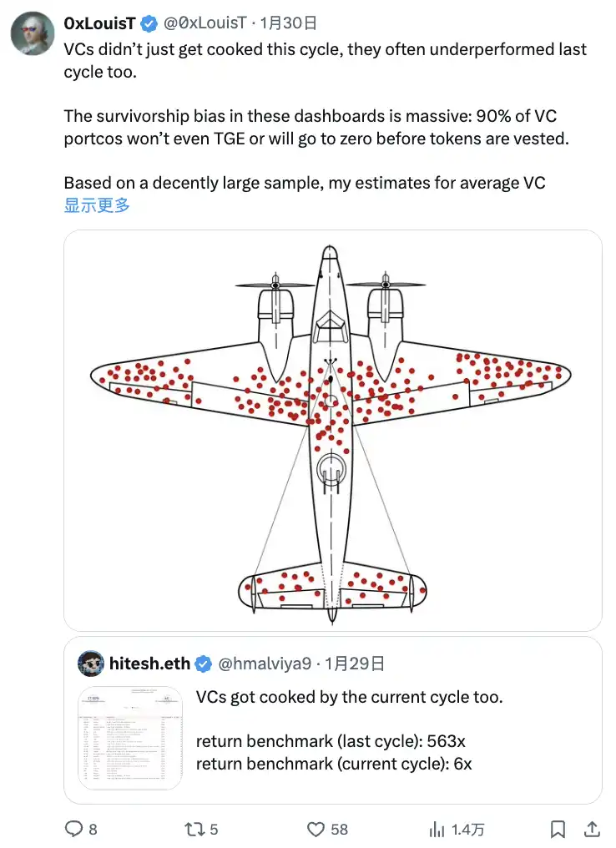Open the quoted tweet's dashboard thumbnail

coord(129,737)
